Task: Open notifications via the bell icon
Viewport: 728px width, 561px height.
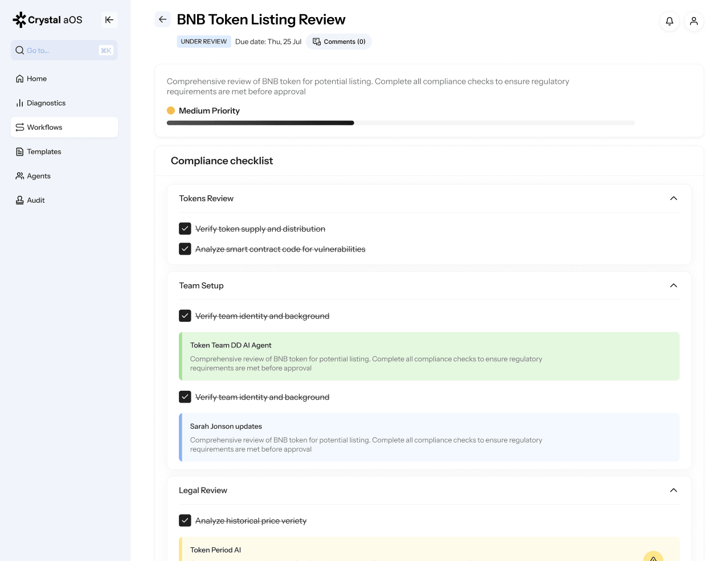Action: click(x=669, y=21)
